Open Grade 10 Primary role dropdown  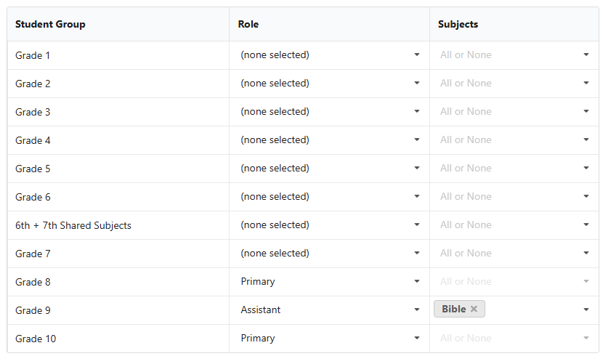pyautogui.click(x=330, y=339)
